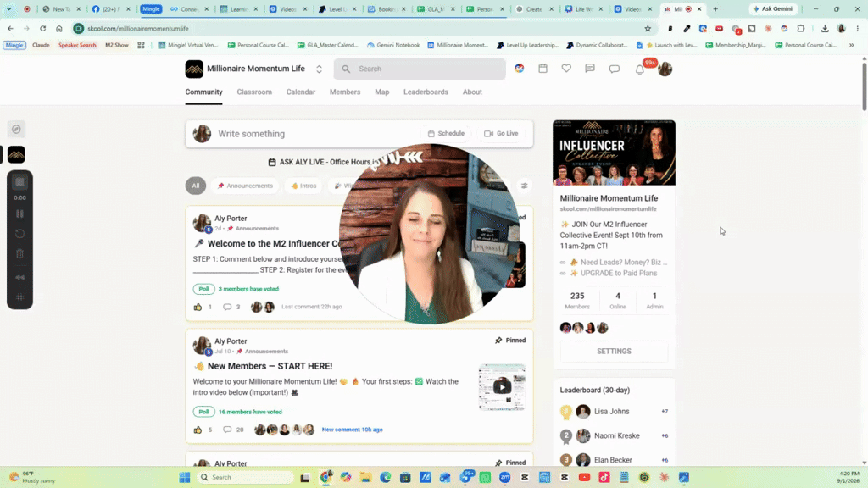868x488 pixels.
Task: Open Chrome extensions puzzle icon
Action: pyautogui.click(x=800, y=28)
